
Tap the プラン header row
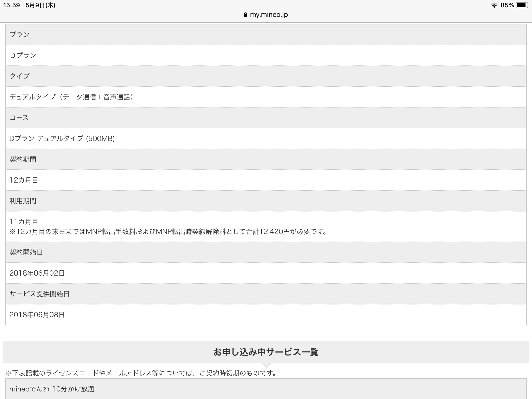tap(19, 35)
